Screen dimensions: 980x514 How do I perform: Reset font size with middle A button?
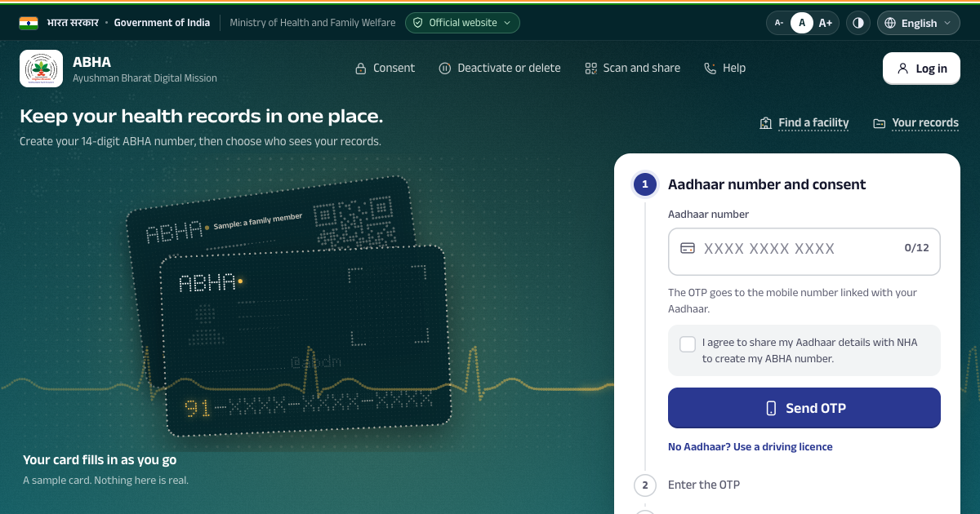pos(802,23)
